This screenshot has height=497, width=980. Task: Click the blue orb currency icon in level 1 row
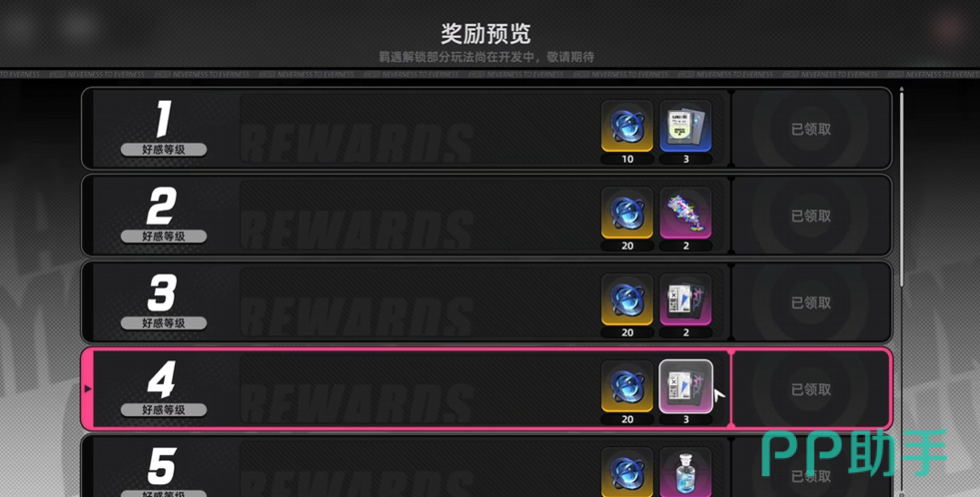pos(627,127)
